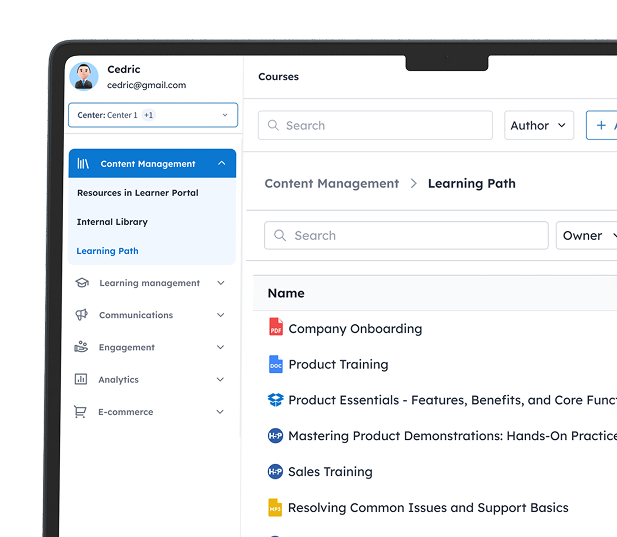Screen dimensions: 617x537
Task: Expand the Engagement chevron
Action: coord(221,347)
